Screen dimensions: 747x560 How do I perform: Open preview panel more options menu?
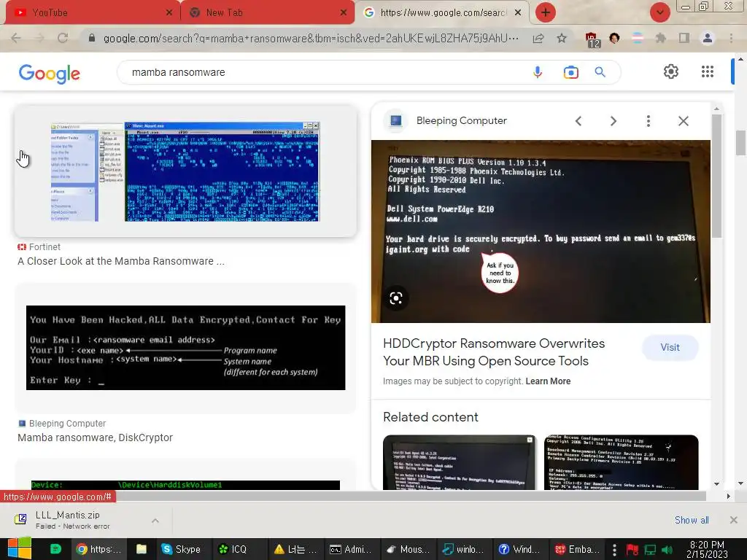pyautogui.click(x=649, y=121)
